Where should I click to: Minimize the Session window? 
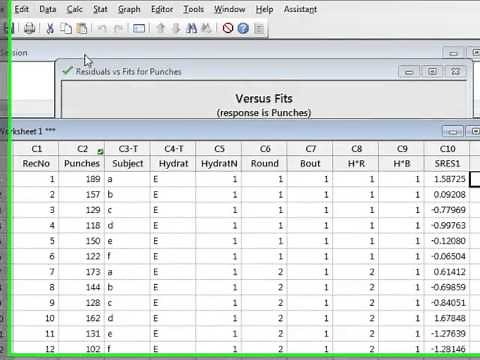(x=453, y=53)
